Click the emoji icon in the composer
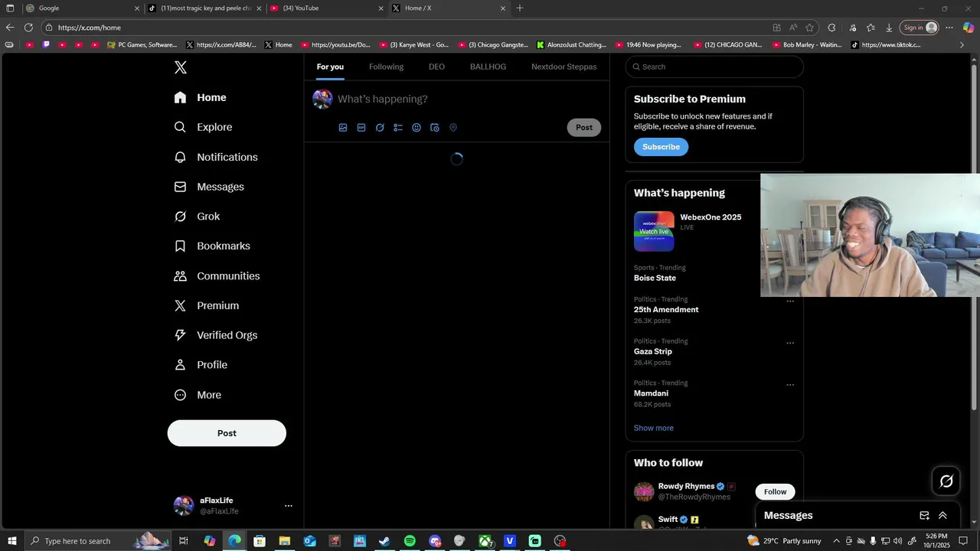This screenshot has height=551, width=980. 416,128
